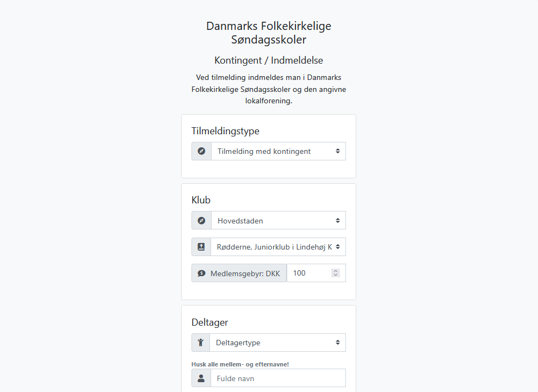538x392 pixels.
Task: Click the child figure icon beside Deltagertype
Action: pyautogui.click(x=201, y=343)
